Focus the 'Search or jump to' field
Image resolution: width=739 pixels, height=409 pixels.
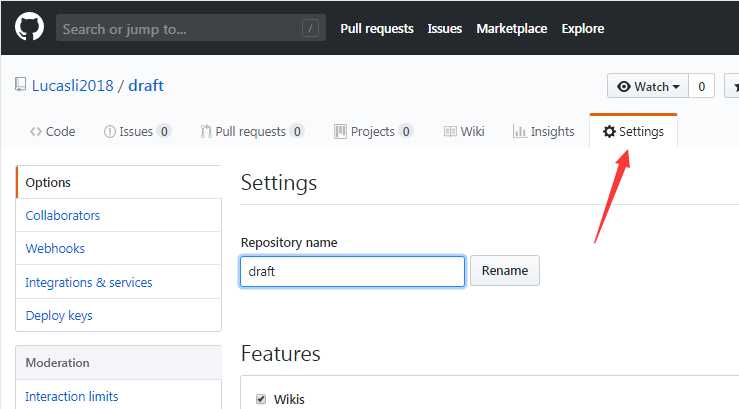[x=191, y=28]
